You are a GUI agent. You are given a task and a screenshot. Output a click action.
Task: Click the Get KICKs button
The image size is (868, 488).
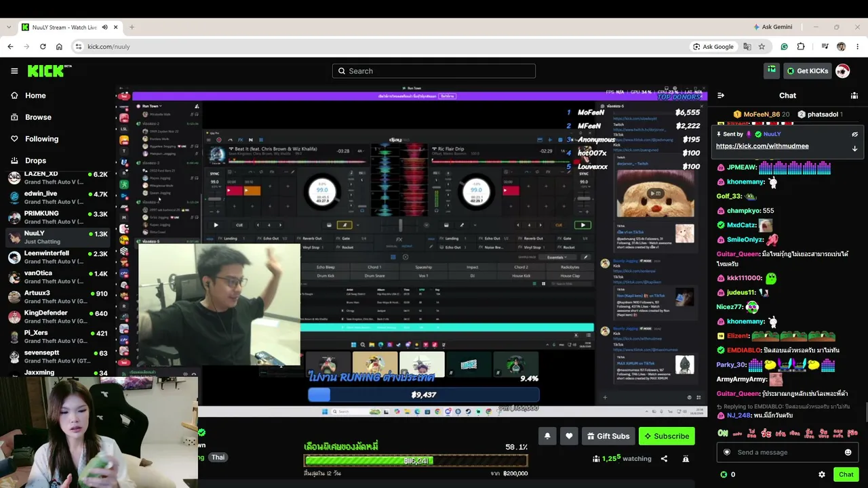pyautogui.click(x=807, y=71)
